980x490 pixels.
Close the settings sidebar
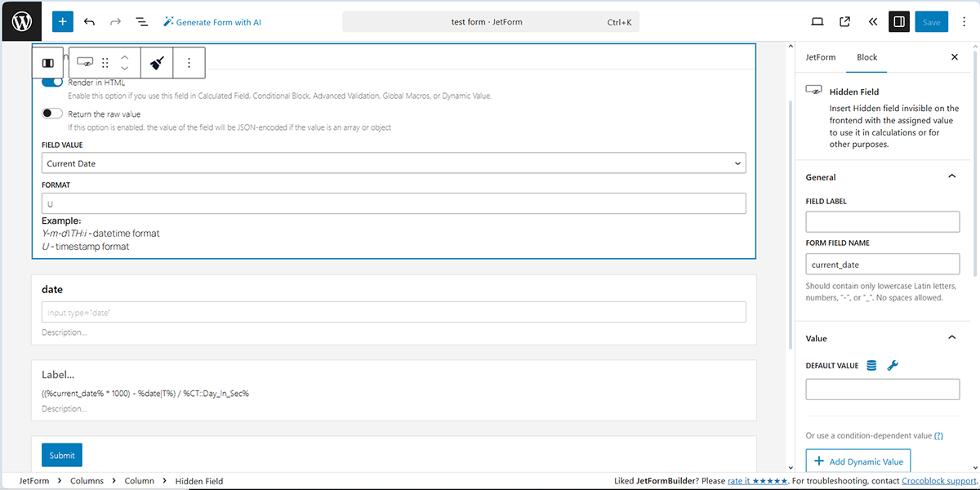coord(955,57)
